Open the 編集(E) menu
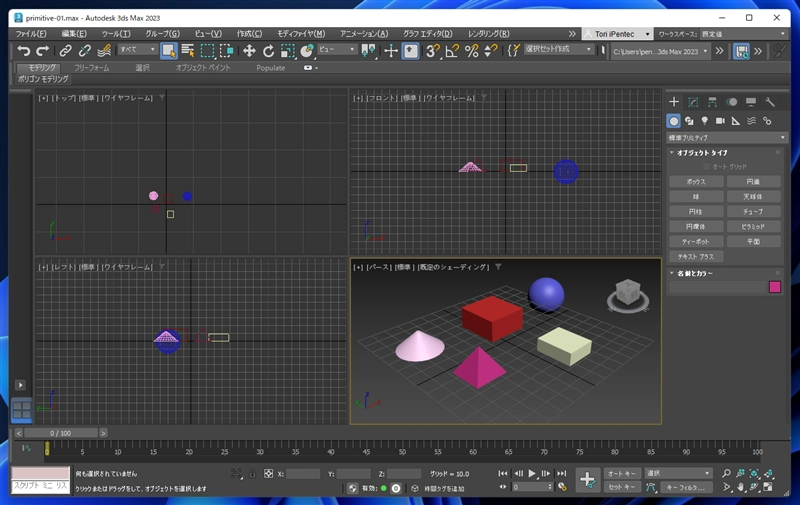This screenshot has width=800, height=505. 74,34
